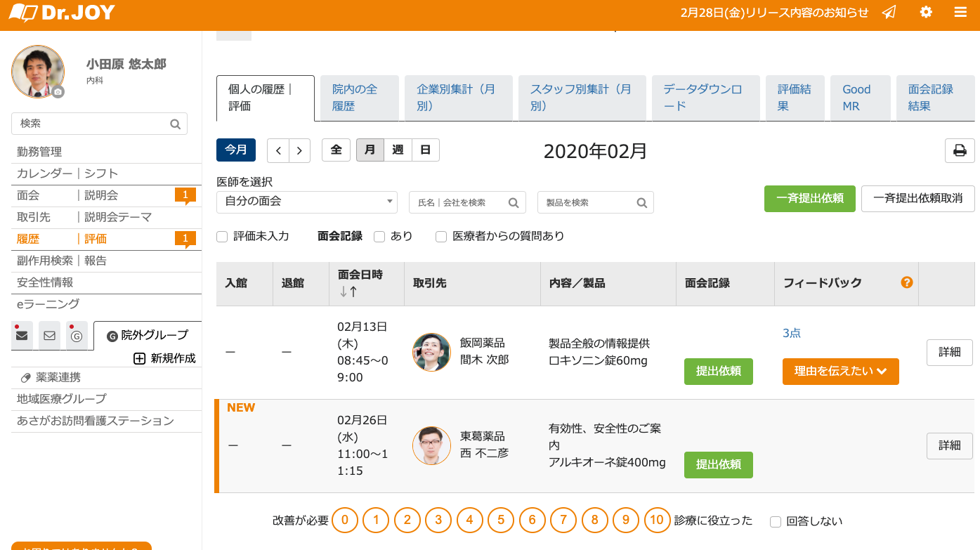
Task: Open 自分の面会 doctor dropdown
Action: 307,202
